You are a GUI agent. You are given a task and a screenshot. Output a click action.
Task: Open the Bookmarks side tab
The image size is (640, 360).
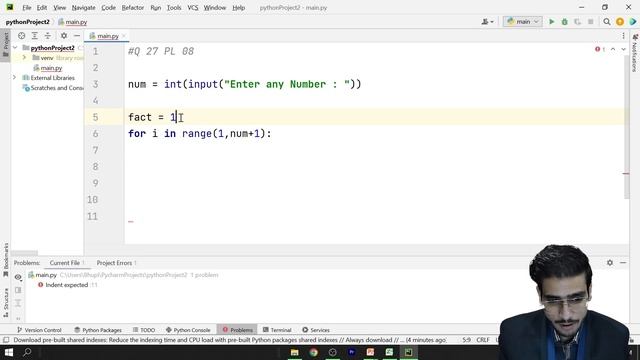(x=6, y=259)
